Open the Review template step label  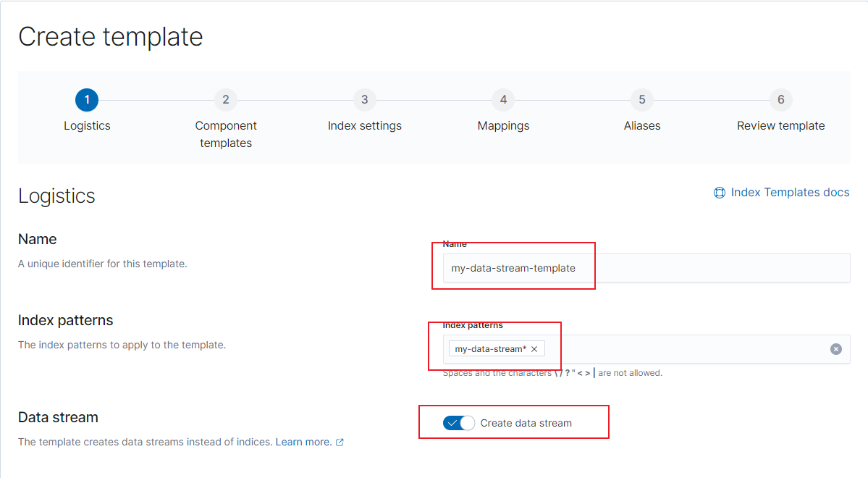click(780, 126)
